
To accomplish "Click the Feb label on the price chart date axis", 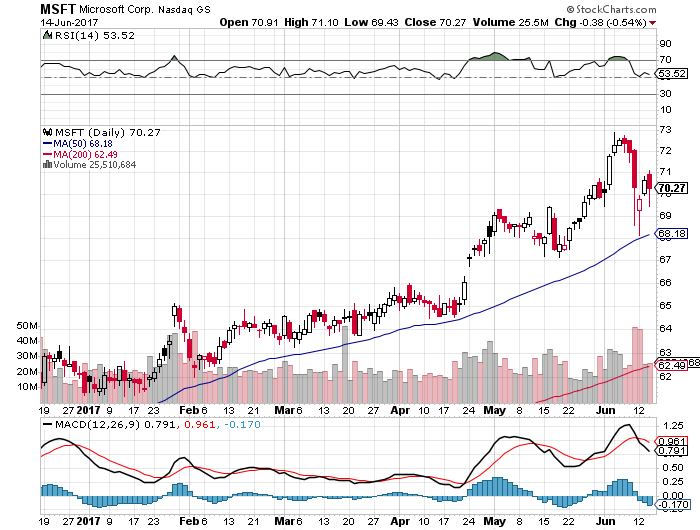I will (x=189, y=410).
